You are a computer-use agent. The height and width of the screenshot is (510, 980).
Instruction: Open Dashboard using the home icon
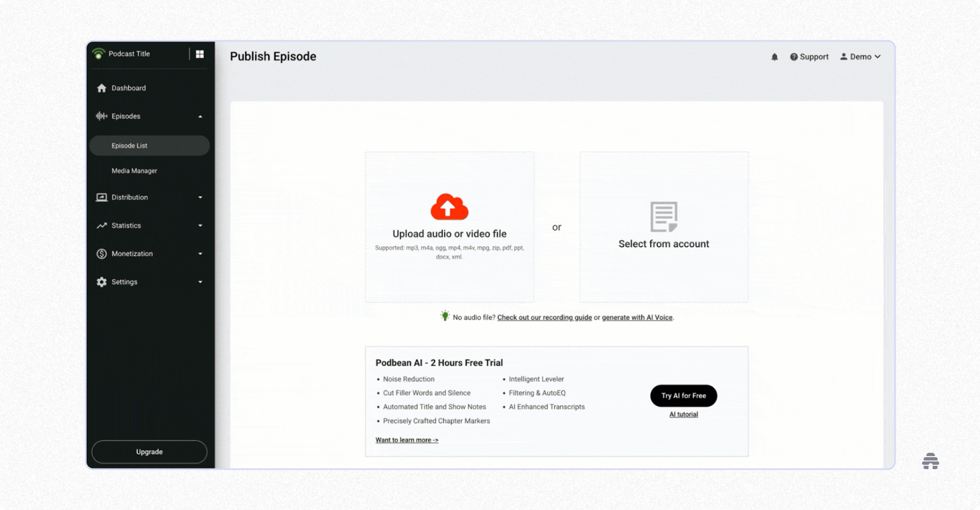pyautogui.click(x=101, y=88)
